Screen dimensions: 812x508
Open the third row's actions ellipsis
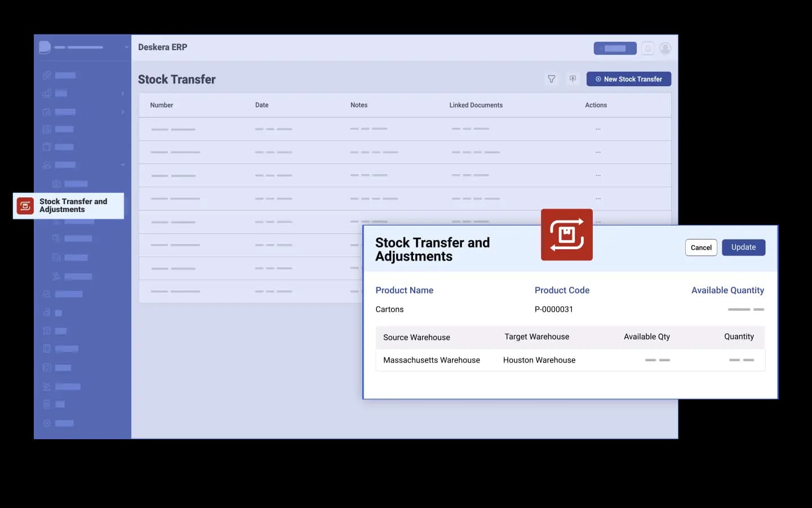[598, 175]
